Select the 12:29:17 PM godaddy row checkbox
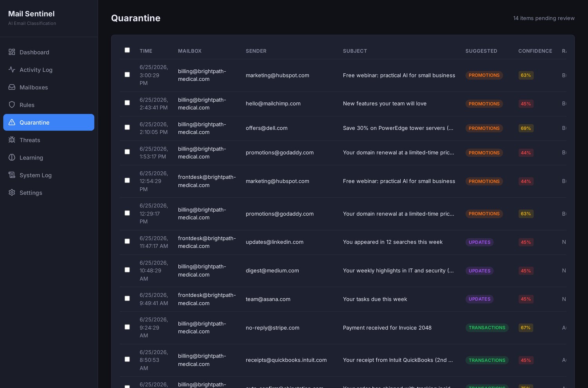 tap(127, 213)
